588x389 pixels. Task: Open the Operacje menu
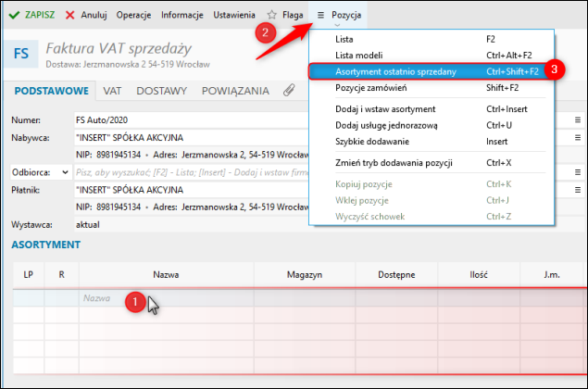point(134,16)
